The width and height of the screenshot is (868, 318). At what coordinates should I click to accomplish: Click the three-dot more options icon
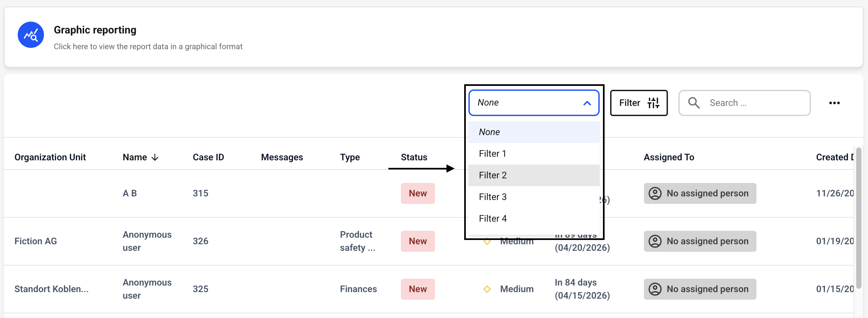tap(834, 103)
